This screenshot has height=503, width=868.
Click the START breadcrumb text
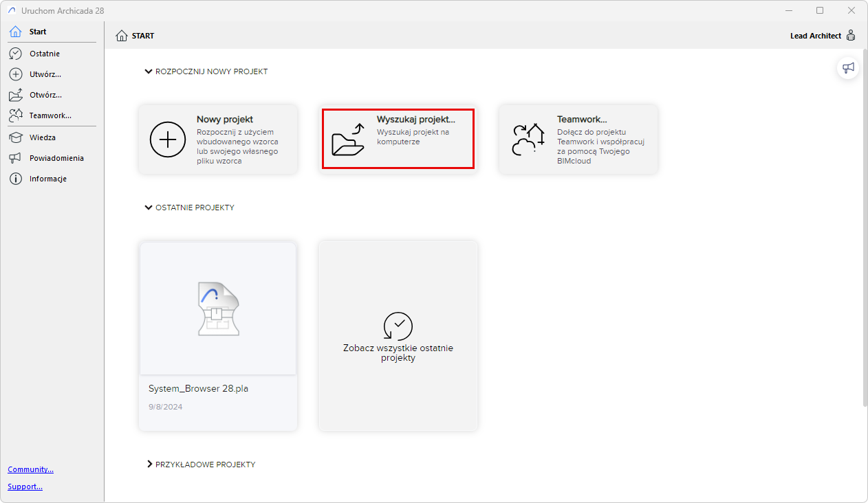[143, 36]
